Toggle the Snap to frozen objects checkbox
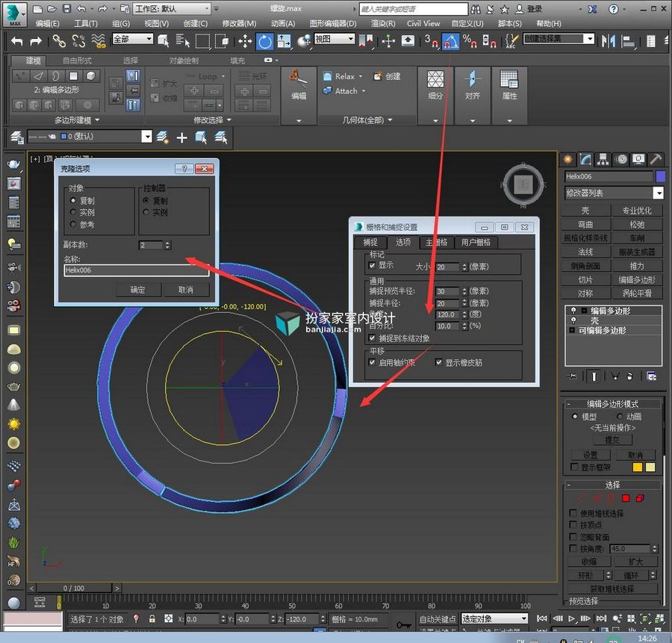This screenshot has width=672, height=643. click(x=372, y=338)
